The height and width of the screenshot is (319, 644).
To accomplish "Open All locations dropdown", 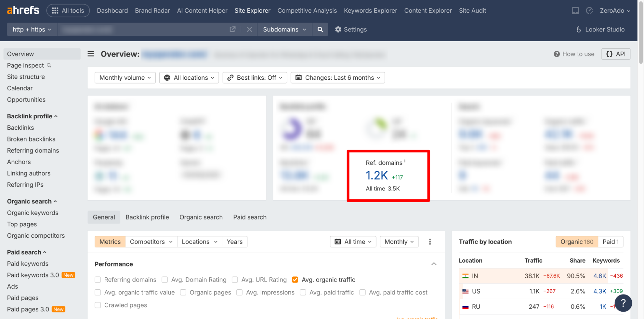I will [189, 78].
